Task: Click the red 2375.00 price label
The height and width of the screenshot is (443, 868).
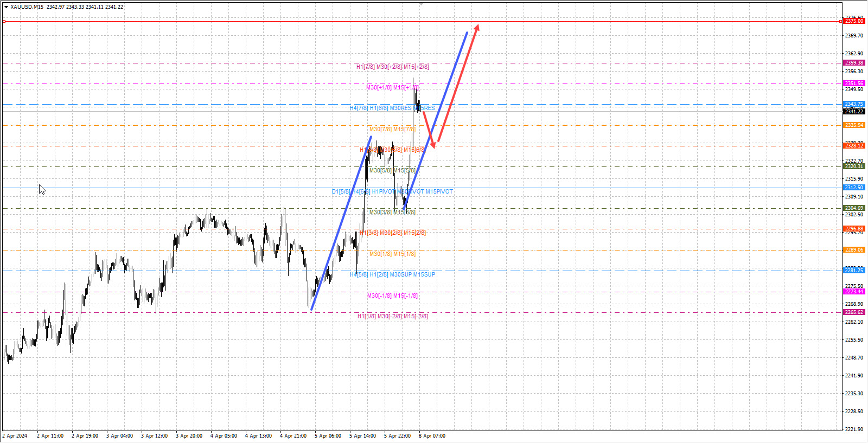Action: (854, 21)
